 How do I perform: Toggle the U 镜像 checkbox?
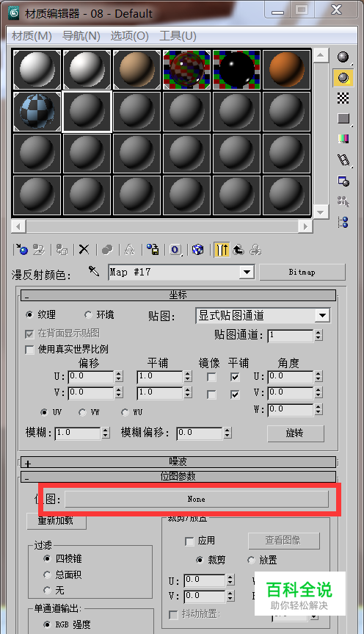click(211, 377)
